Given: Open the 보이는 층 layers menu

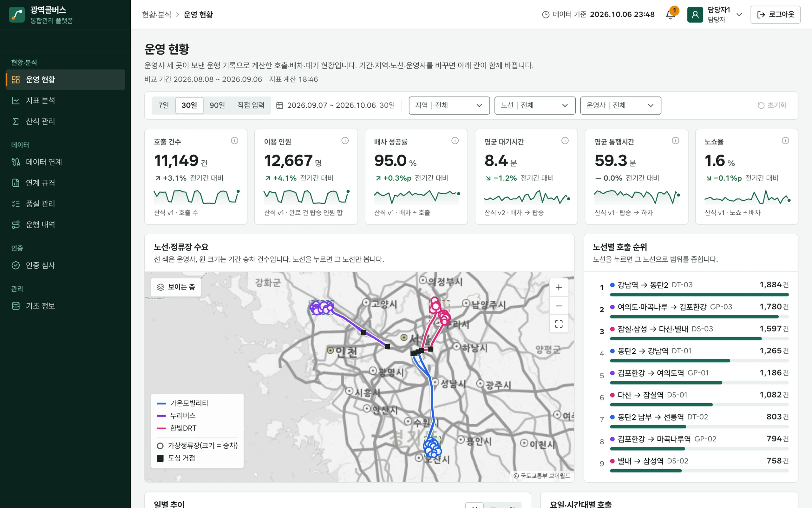Looking at the screenshot, I should (x=176, y=287).
